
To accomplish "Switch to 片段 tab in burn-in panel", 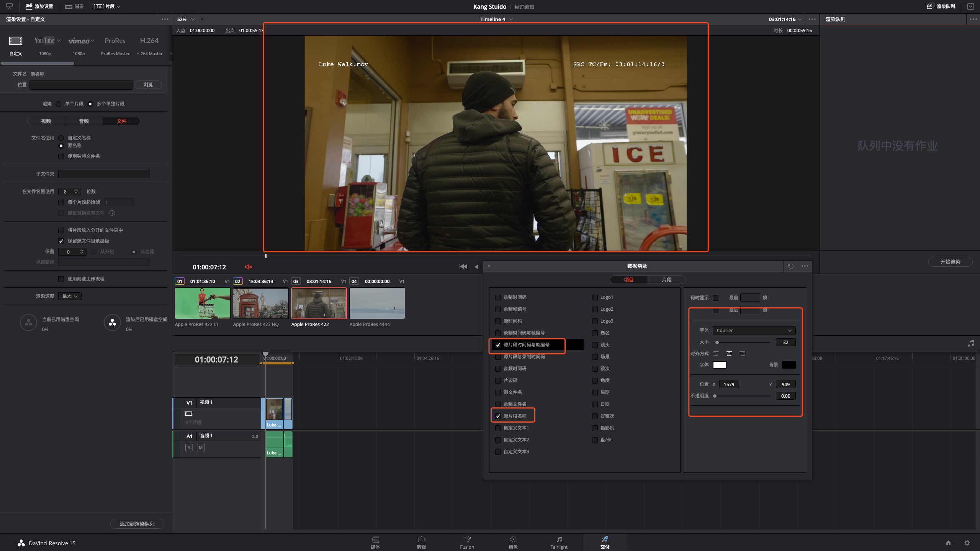I will click(x=667, y=280).
